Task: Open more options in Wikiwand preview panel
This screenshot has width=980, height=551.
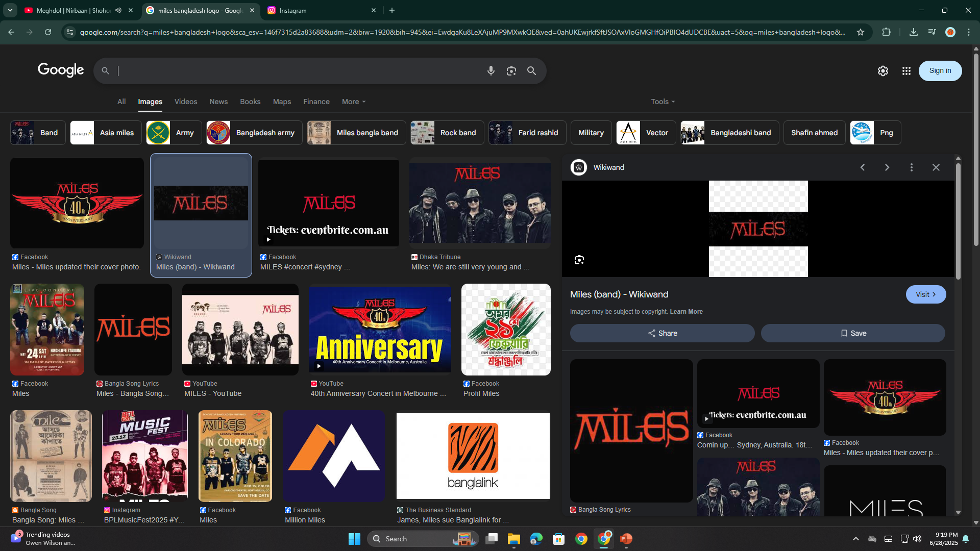Action: (912, 167)
